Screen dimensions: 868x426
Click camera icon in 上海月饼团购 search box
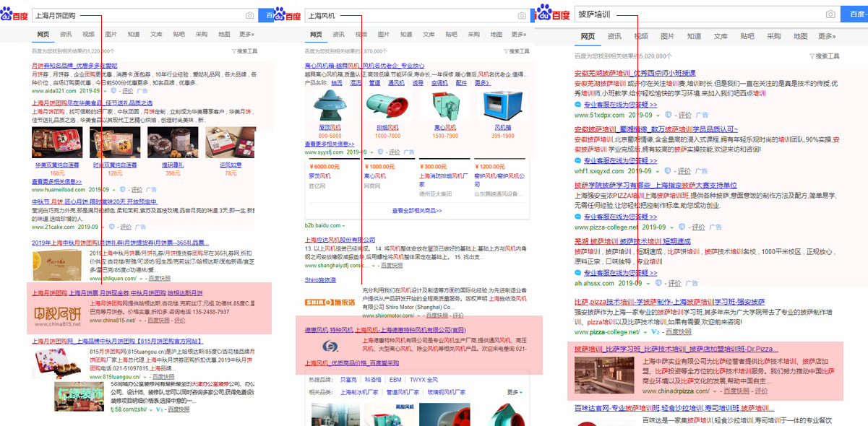pos(249,15)
